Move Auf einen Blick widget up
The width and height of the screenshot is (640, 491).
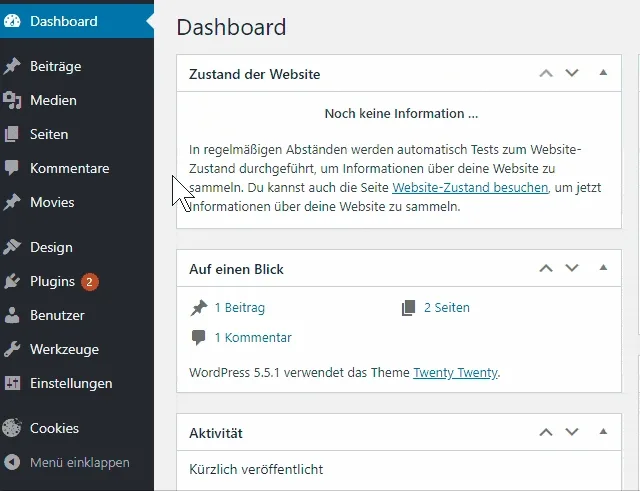[x=546, y=269]
